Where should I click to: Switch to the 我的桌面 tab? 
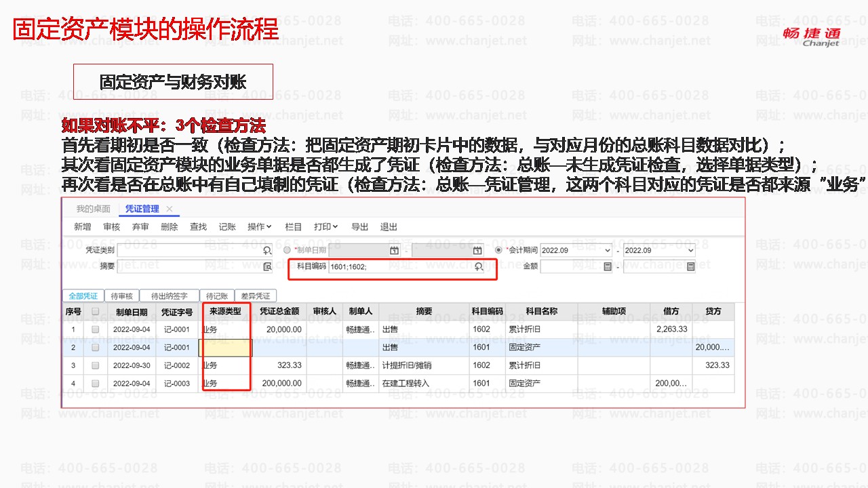(93, 209)
